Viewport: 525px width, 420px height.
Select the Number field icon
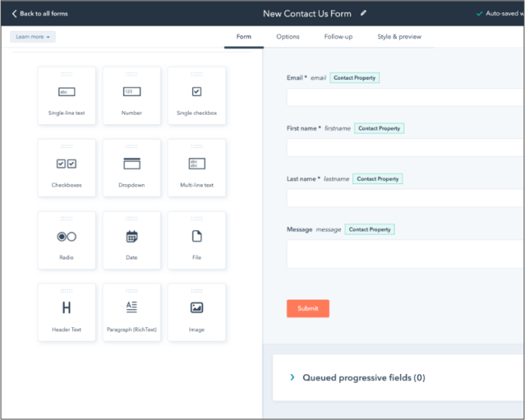click(x=131, y=91)
